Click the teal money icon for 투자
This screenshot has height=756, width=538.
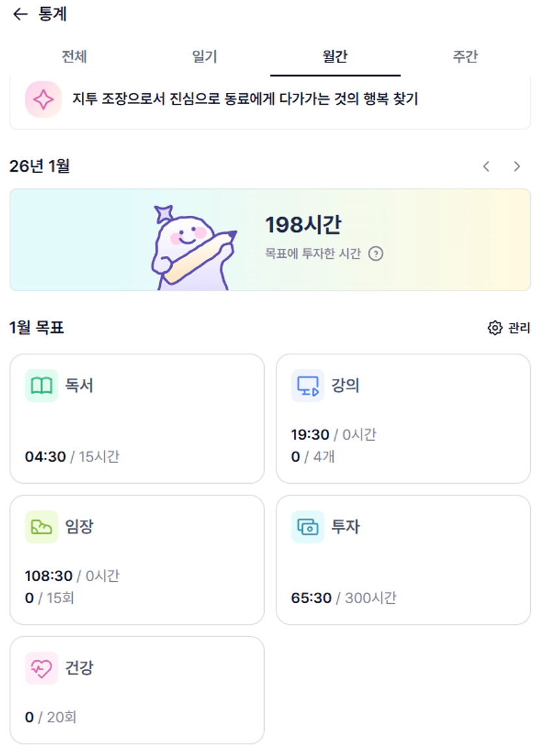pyautogui.click(x=308, y=527)
